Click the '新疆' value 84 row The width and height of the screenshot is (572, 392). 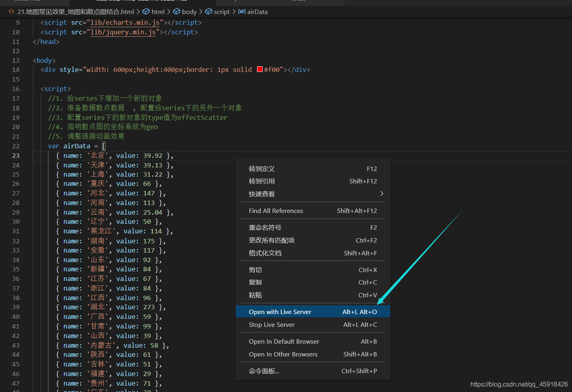pos(109,269)
